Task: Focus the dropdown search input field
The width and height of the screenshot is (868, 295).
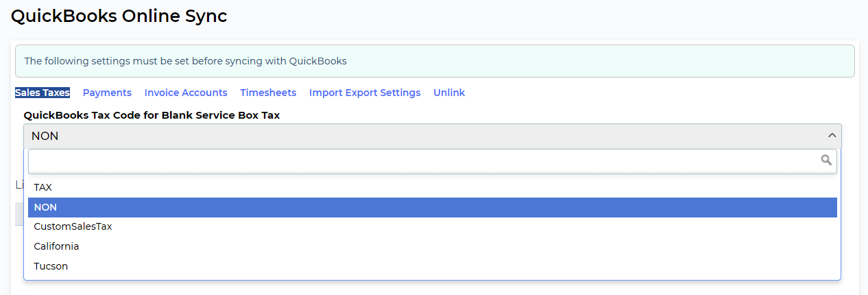Action: pyautogui.click(x=433, y=161)
